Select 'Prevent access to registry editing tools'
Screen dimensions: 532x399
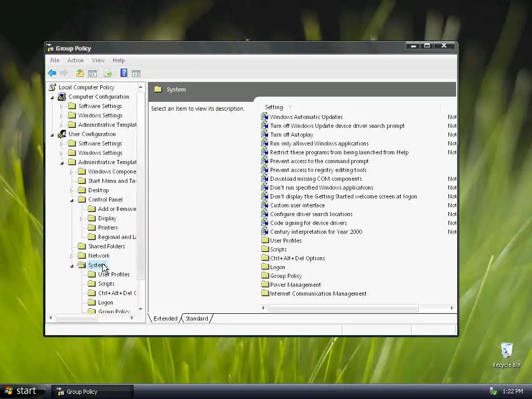(318, 170)
